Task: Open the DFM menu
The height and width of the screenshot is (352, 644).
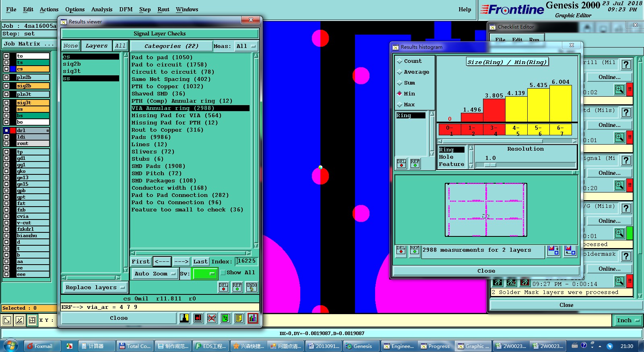Action: click(126, 9)
